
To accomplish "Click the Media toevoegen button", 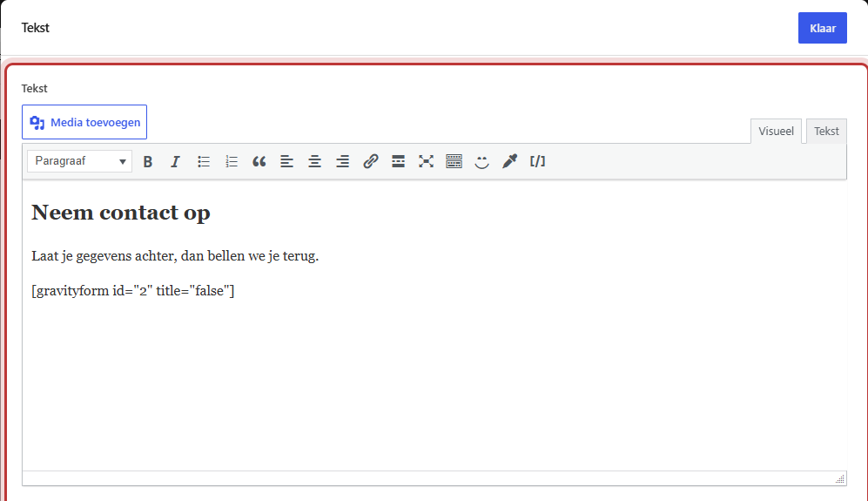I will [84, 122].
